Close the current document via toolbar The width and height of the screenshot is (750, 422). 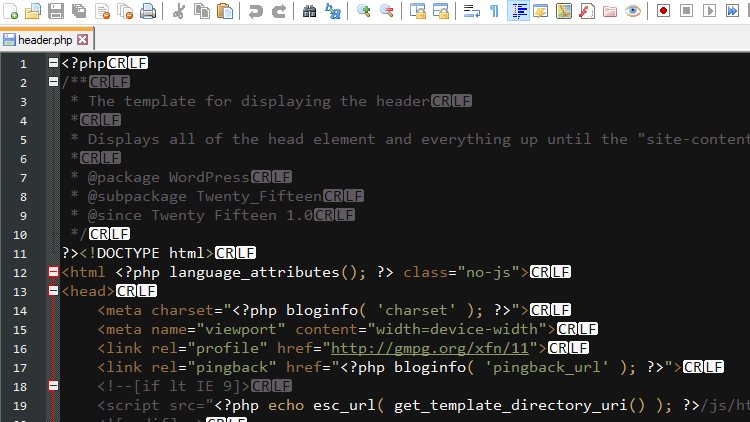102,11
